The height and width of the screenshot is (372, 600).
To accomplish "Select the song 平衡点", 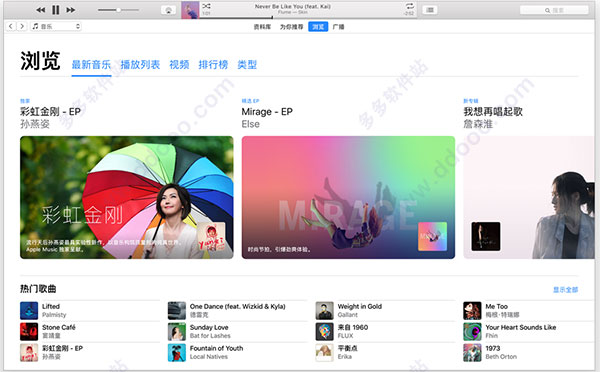I will [347, 348].
